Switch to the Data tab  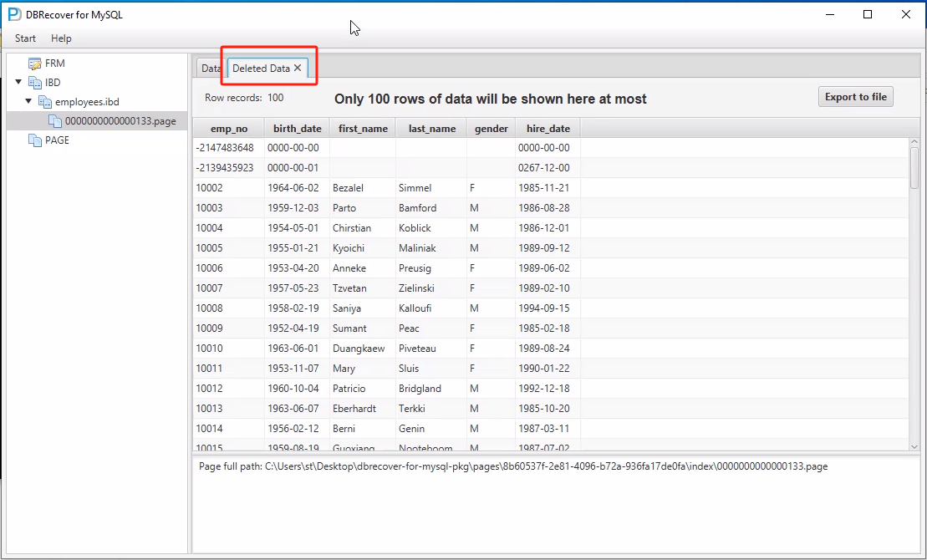click(211, 69)
